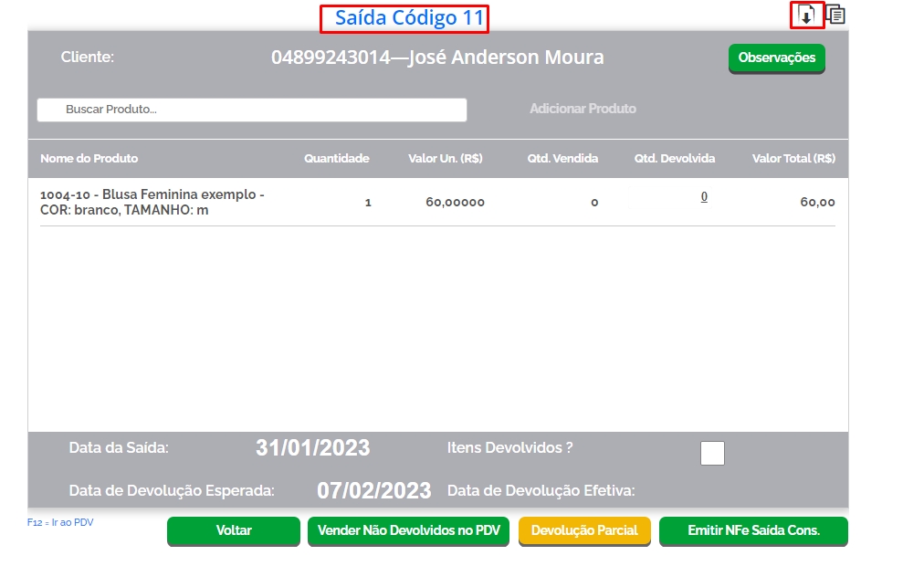Click the Data da Saída value 31/01/2023
This screenshot has height=566, width=924.
312,448
